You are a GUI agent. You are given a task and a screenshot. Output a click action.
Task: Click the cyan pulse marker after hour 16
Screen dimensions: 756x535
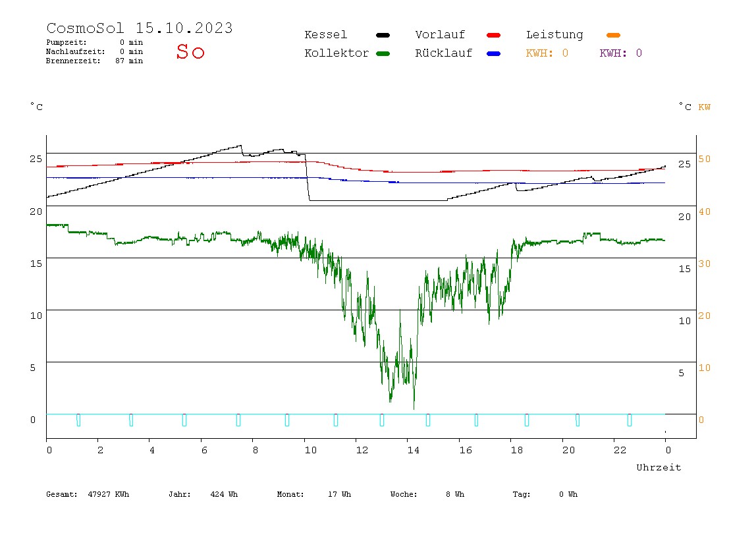tap(476, 420)
